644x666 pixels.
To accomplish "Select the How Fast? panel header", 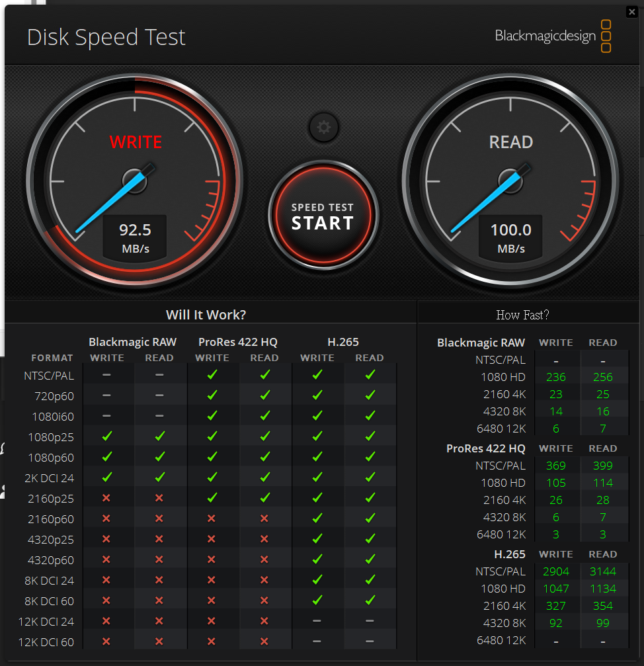I will point(522,315).
